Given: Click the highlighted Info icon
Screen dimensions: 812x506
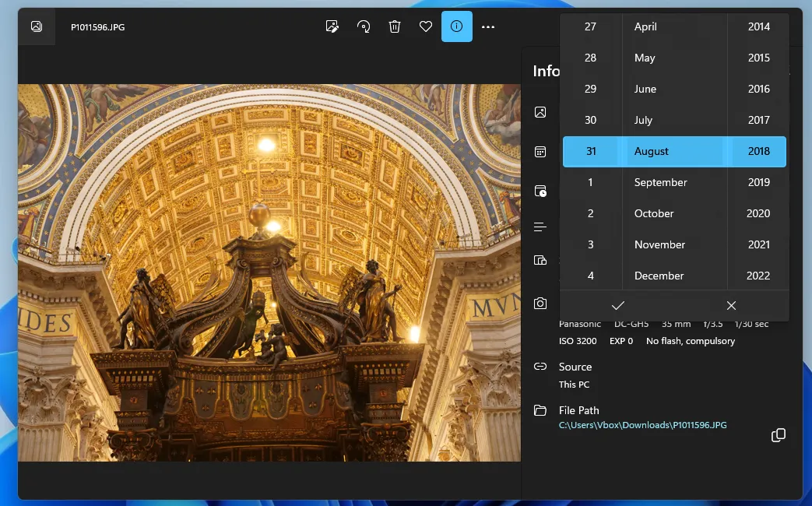Looking at the screenshot, I should point(456,26).
